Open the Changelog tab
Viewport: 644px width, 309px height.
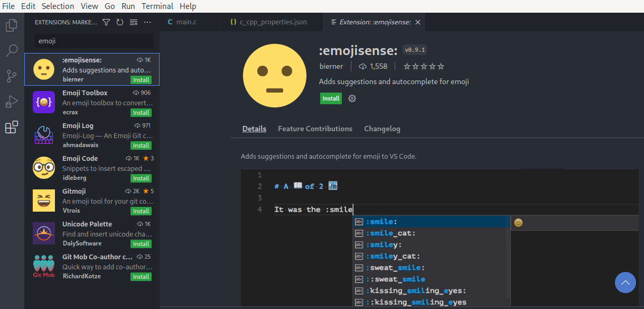382,129
